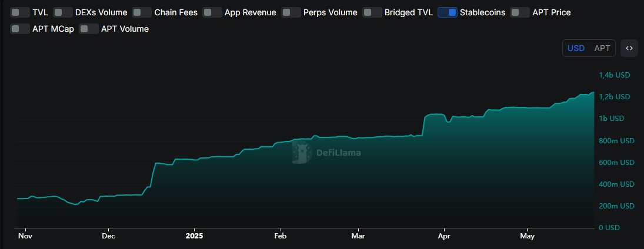Click the Nov date label
Image resolution: width=644 pixels, height=249 pixels.
pos(25,236)
